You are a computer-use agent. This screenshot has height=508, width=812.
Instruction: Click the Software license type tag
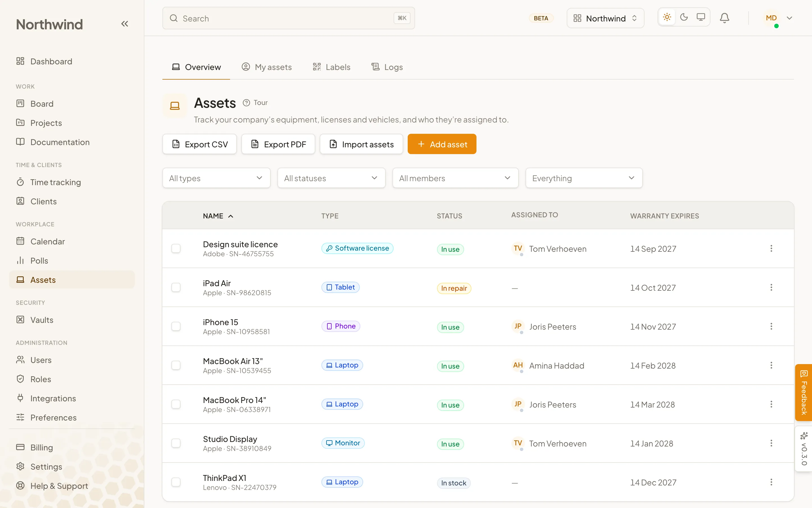[357, 248]
